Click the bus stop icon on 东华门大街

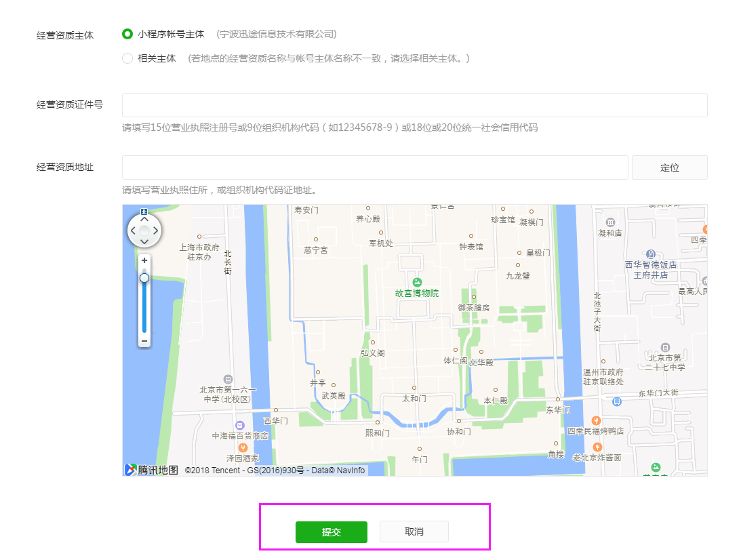617,401
